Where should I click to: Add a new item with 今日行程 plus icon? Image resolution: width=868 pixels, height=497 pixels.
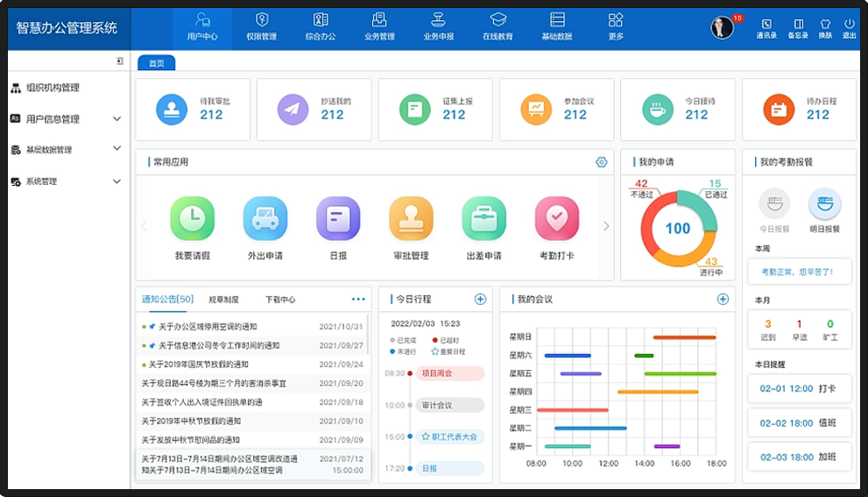480,300
